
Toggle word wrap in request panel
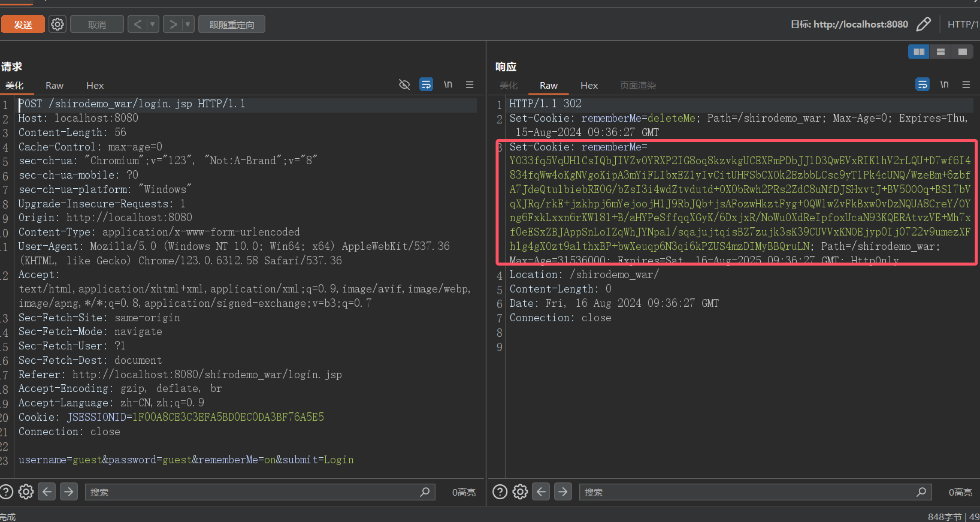click(x=426, y=85)
